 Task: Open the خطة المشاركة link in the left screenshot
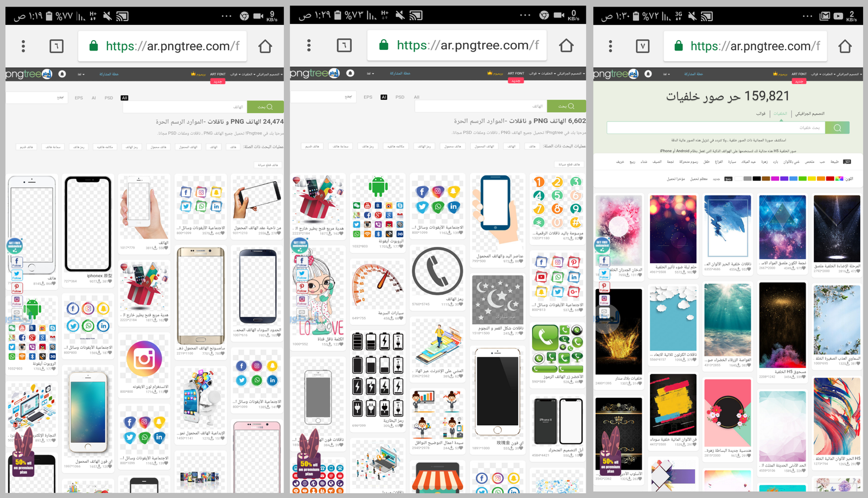[109, 74]
